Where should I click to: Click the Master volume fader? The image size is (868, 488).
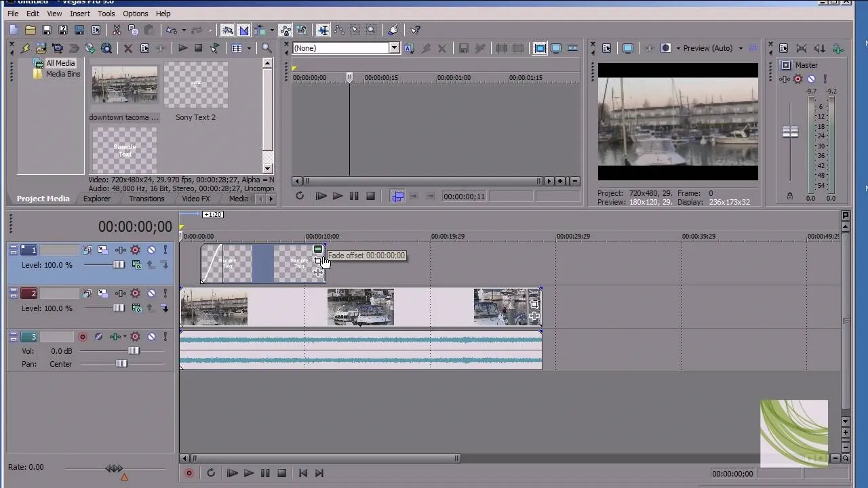[x=790, y=132]
